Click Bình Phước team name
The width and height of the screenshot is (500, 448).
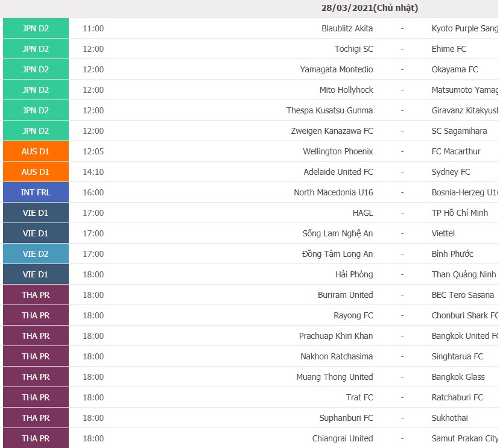(452, 254)
